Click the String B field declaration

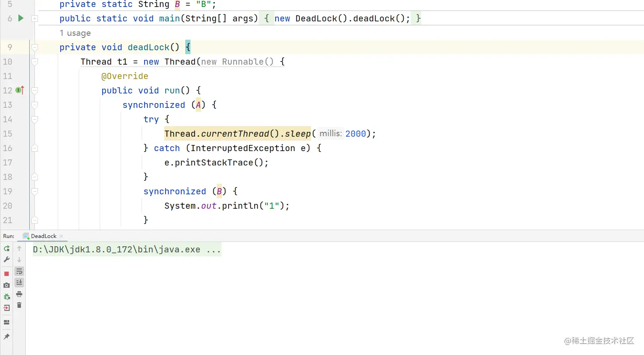[x=138, y=5]
